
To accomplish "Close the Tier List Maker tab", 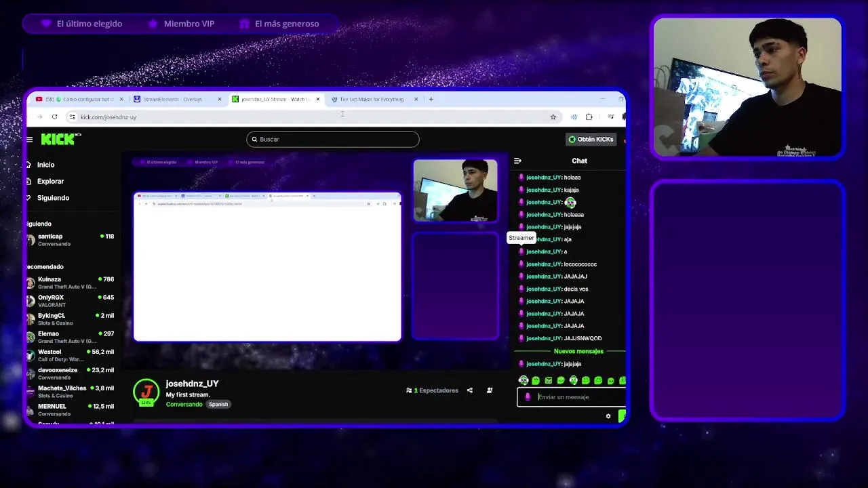I will pyautogui.click(x=416, y=99).
